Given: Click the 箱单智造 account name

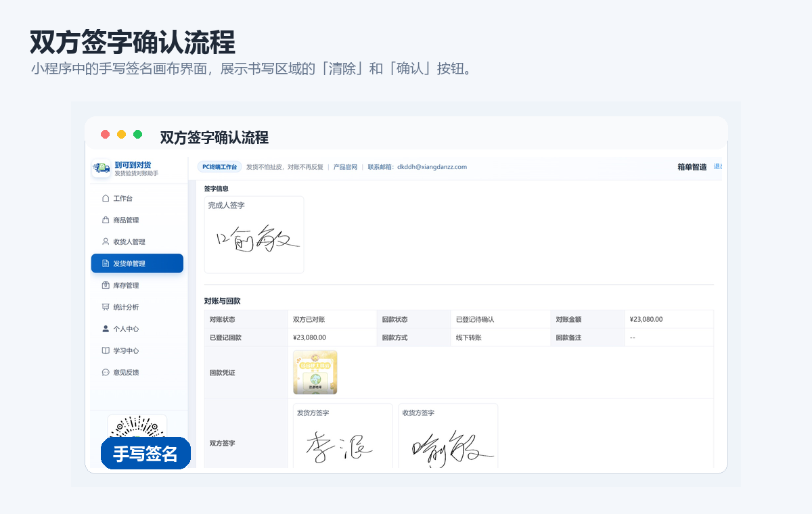Looking at the screenshot, I should [x=692, y=167].
